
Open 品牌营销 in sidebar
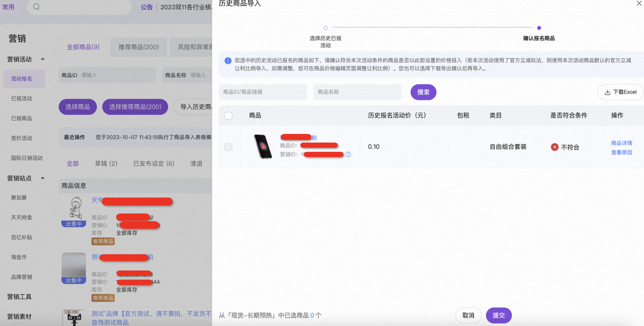(x=22, y=277)
